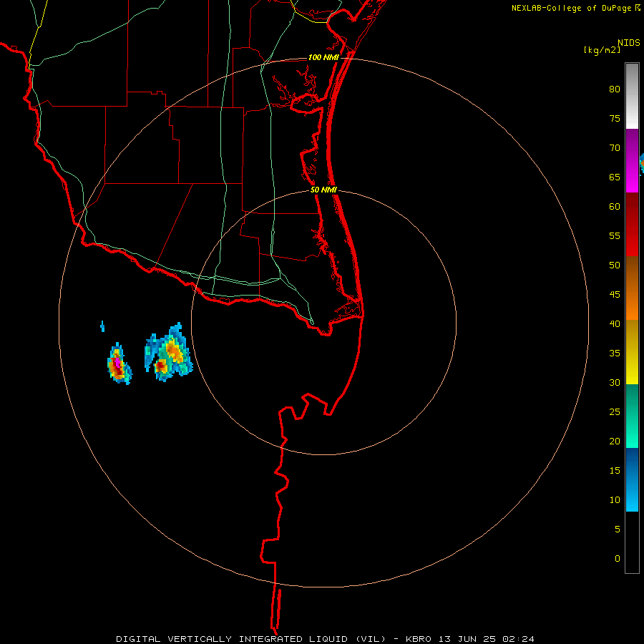Click the color scale value 25
The width and height of the screenshot is (644, 644).
point(615,412)
